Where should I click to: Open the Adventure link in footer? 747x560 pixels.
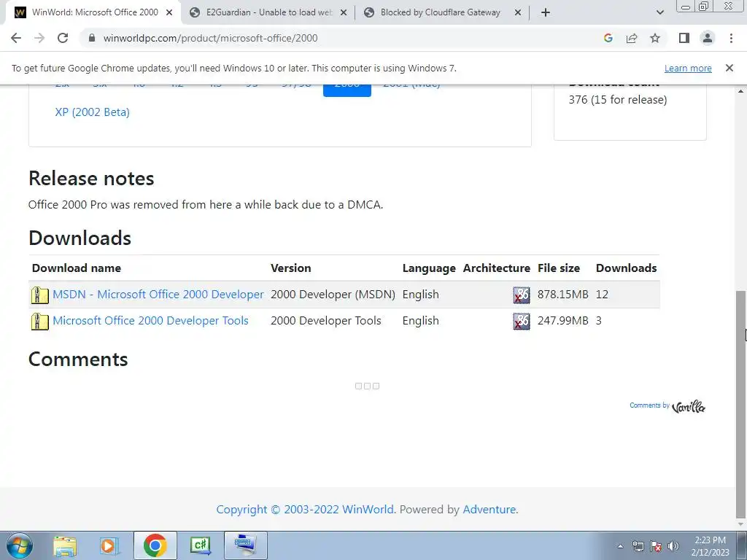(489, 509)
